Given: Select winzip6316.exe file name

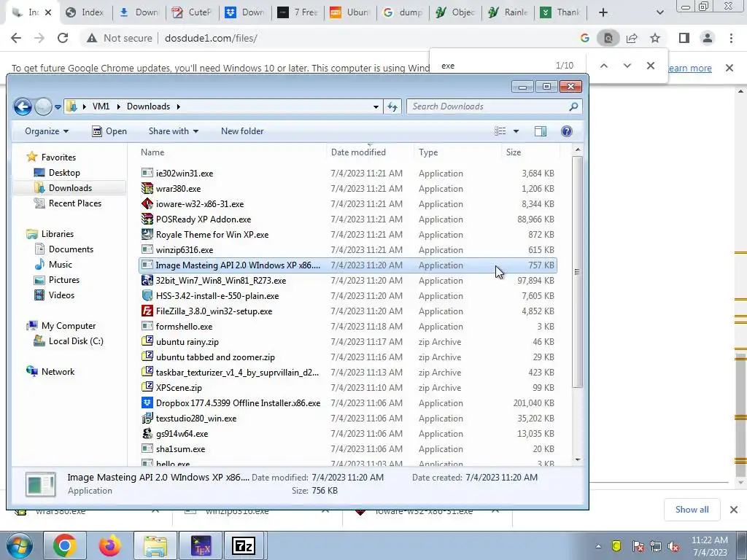Looking at the screenshot, I should [185, 250].
